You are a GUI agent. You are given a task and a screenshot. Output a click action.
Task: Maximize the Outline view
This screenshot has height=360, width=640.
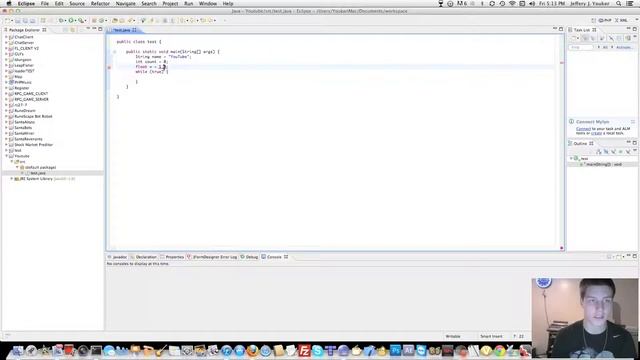click(x=634, y=142)
